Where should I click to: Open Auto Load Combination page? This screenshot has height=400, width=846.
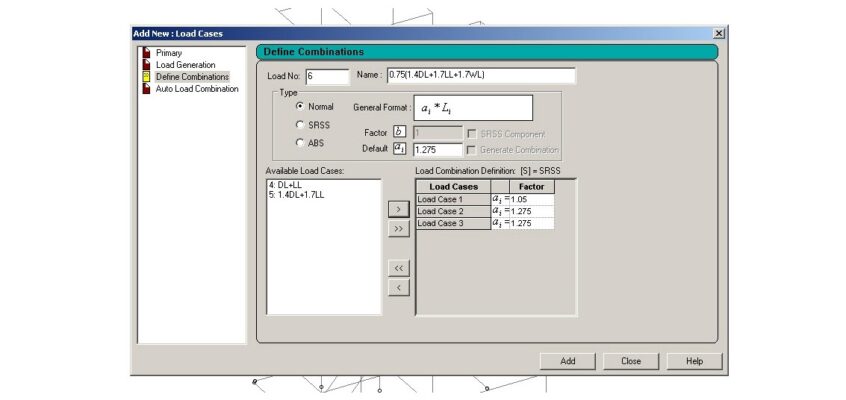(x=197, y=89)
